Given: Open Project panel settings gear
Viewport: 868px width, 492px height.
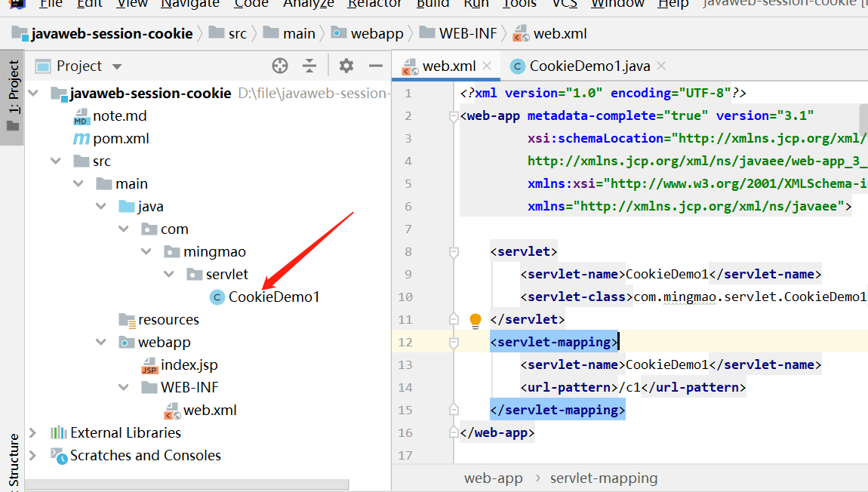Looking at the screenshot, I should coord(346,66).
